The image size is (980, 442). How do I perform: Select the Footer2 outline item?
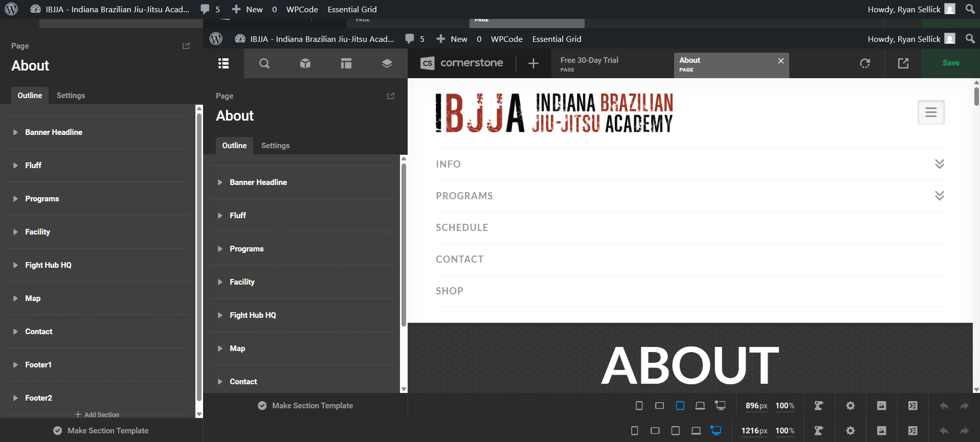coord(39,398)
